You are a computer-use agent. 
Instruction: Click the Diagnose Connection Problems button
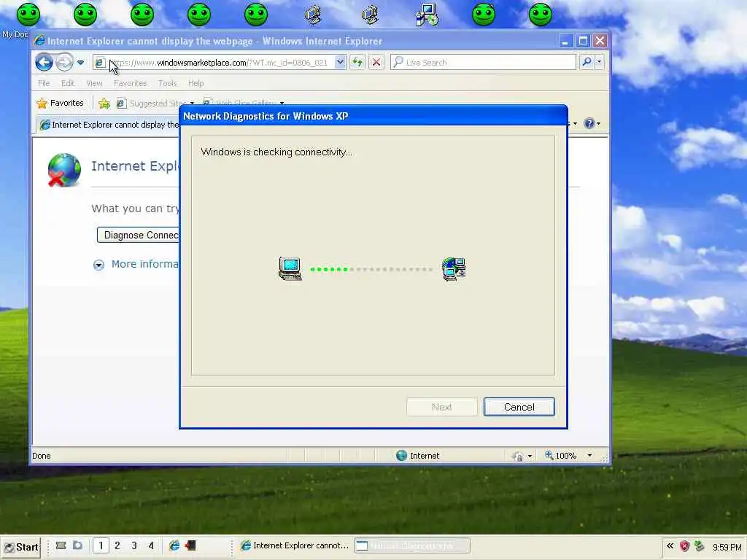click(138, 235)
